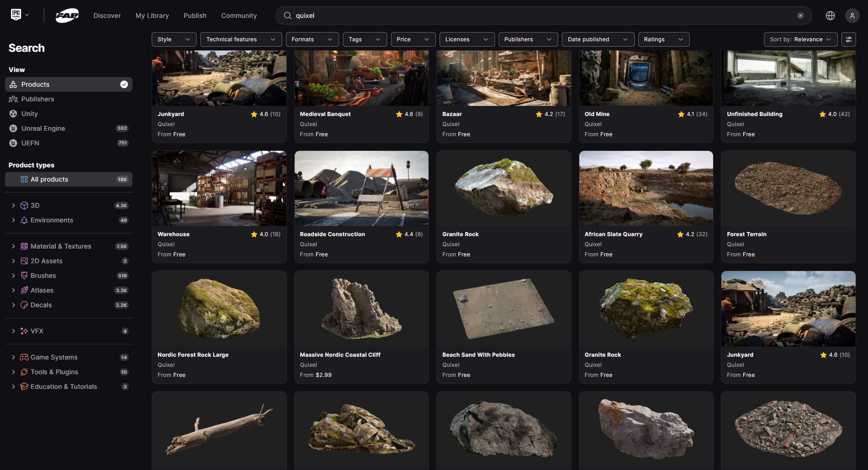Open the Style filter dropdown
The height and width of the screenshot is (470, 868).
(x=174, y=39)
